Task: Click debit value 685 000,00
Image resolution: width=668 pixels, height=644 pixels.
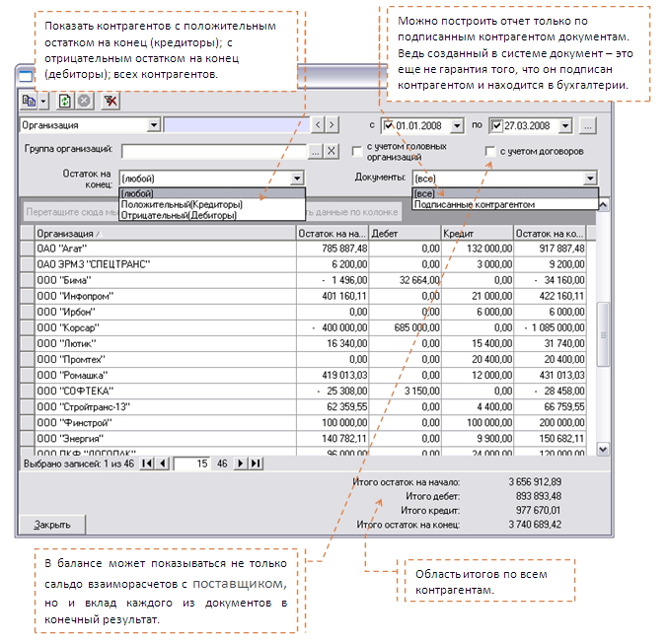Action: (406, 327)
